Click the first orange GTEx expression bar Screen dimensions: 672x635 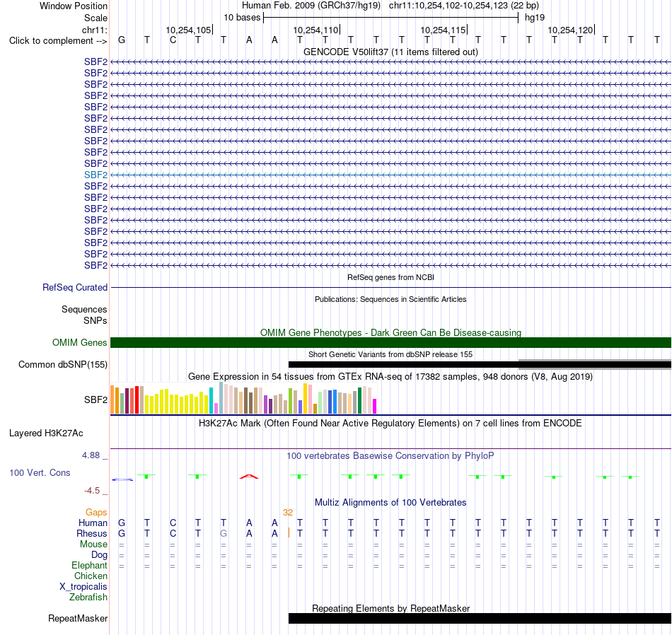tap(112, 400)
